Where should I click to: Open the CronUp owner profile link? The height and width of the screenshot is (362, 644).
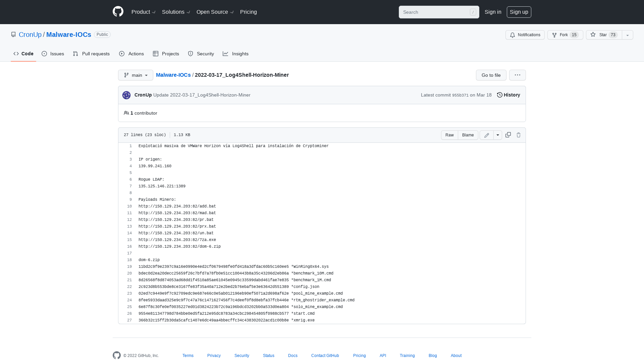[30, 35]
